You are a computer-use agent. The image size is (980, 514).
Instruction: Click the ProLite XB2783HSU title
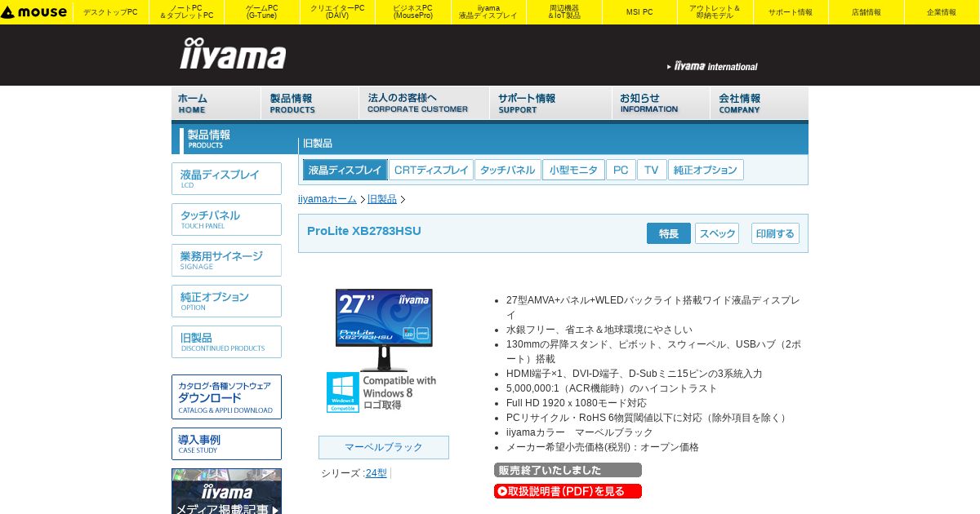[x=364, y=231]
